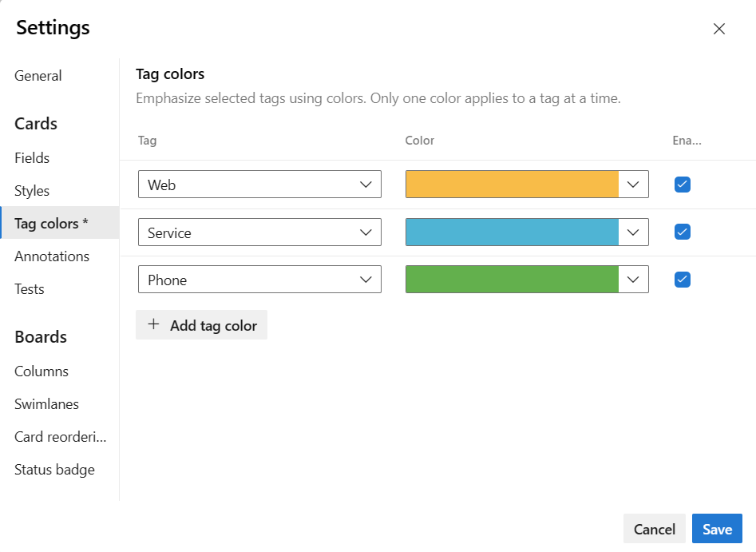This screenshot has height=552, width=756.
Task: Toggle the Phone tag enabled checkbox
Action: [683, 280]
